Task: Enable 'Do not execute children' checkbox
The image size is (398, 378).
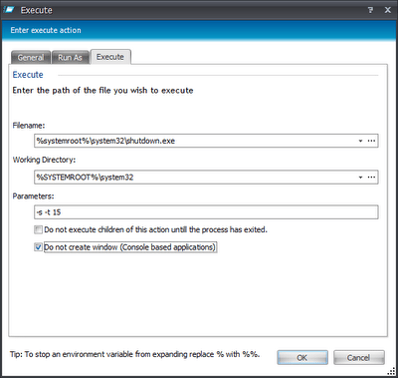Action: pos(38,230)
